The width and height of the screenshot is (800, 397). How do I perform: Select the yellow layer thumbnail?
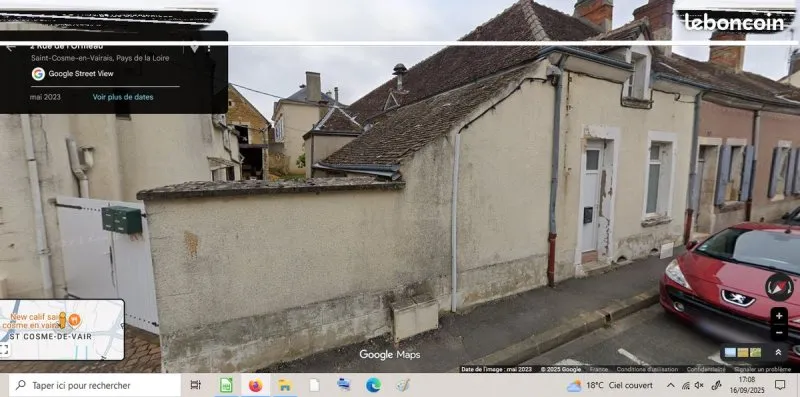coord(743,352)
